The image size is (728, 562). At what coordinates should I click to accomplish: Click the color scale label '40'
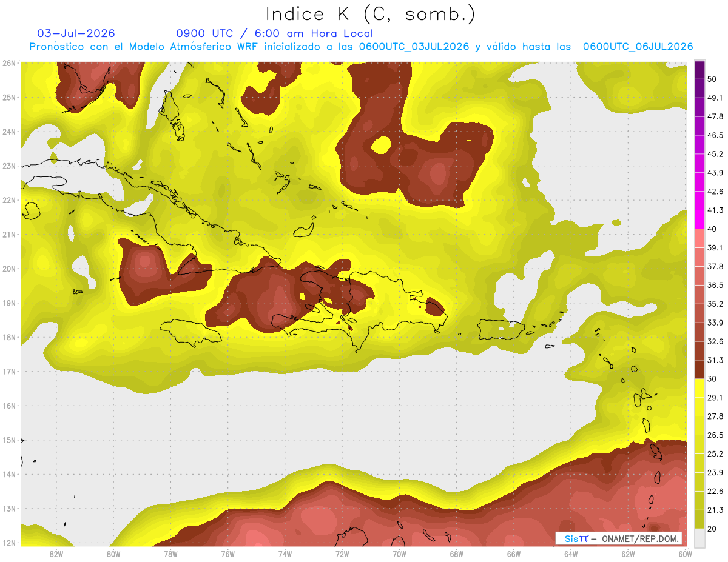click(712, 229)
